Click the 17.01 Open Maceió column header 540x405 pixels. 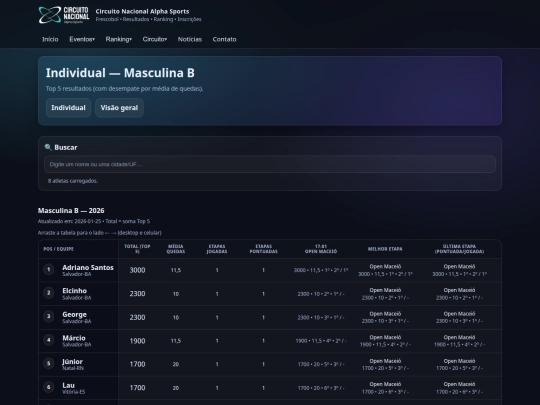[x=321, y=249]
